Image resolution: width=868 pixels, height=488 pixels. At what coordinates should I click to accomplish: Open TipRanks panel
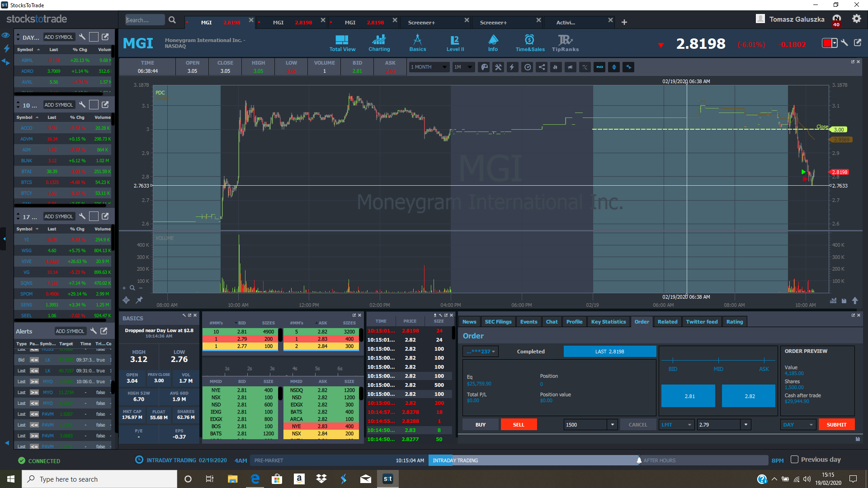pyautogui.click(x=565, y=43)
